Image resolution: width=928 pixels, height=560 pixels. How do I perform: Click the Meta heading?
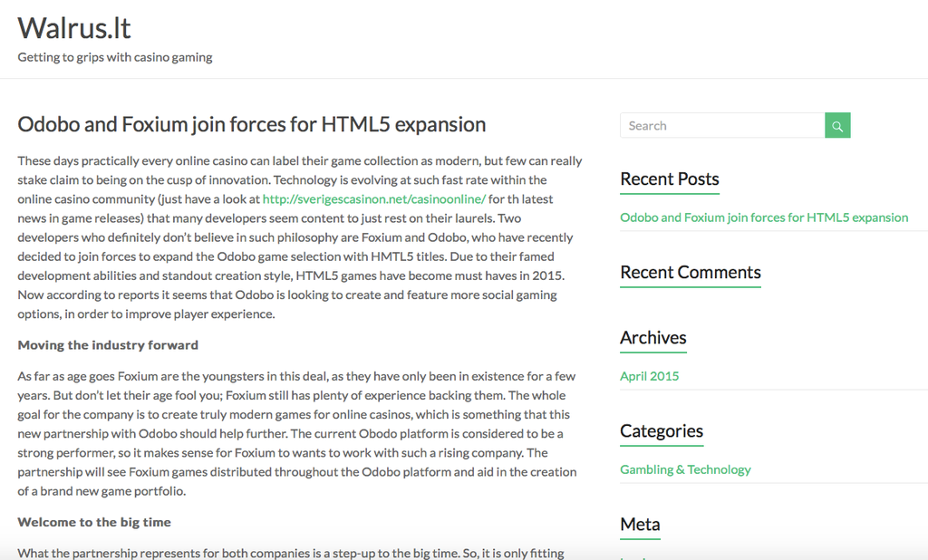[640, 525]
